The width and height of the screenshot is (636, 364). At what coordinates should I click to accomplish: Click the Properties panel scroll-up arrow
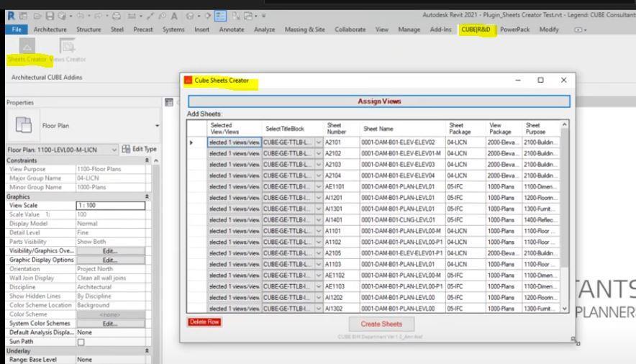(x=156, y=161)
